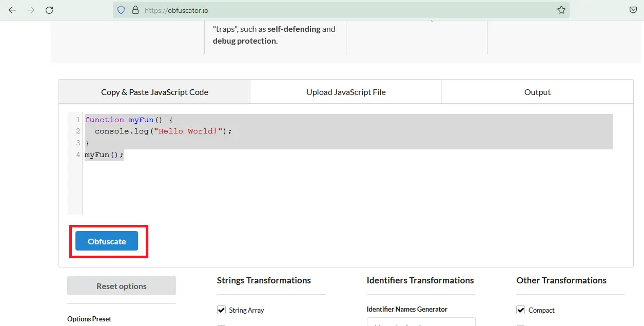Click the site security padlock icon

pyautogui.click(x=135, y=10)
